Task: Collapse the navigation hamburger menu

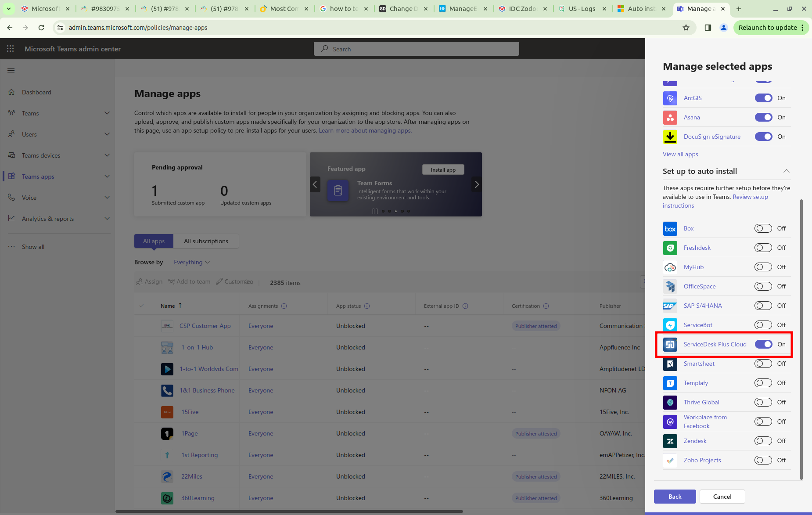Action: [x=11, y=70]
